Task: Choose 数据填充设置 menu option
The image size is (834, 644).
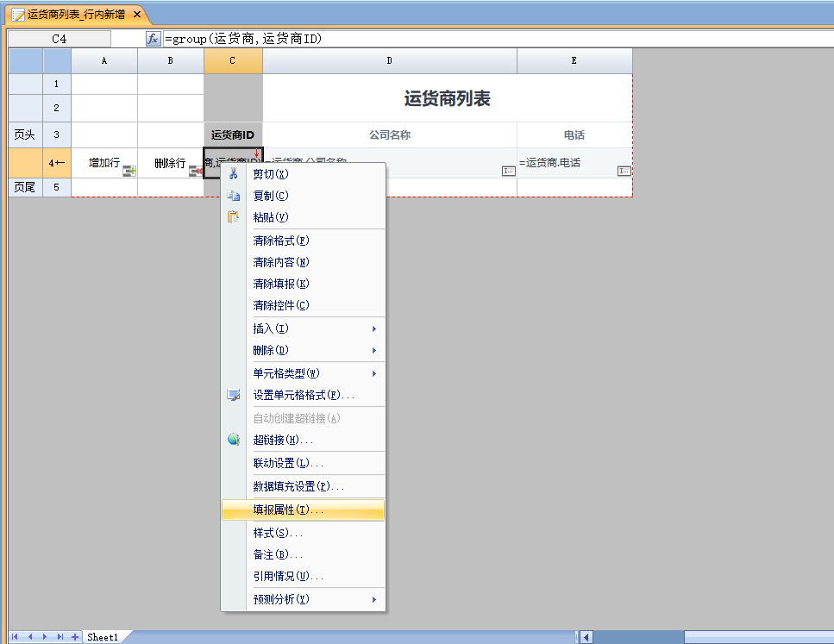Action: (298, 486)
